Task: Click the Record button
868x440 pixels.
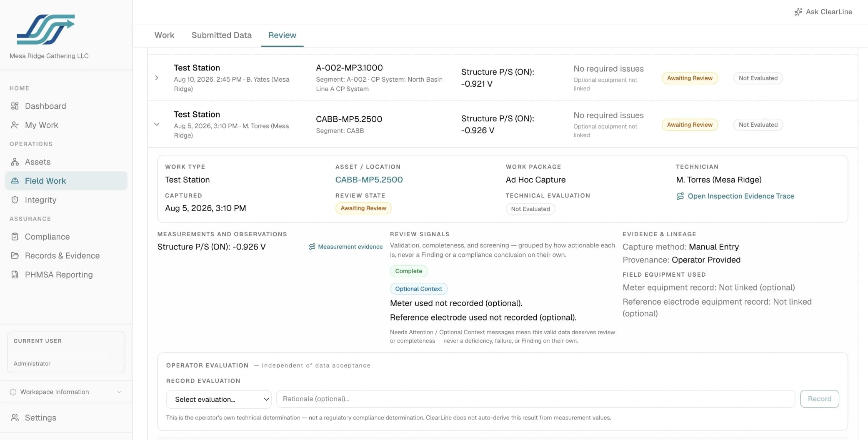Action: point(819,399)
